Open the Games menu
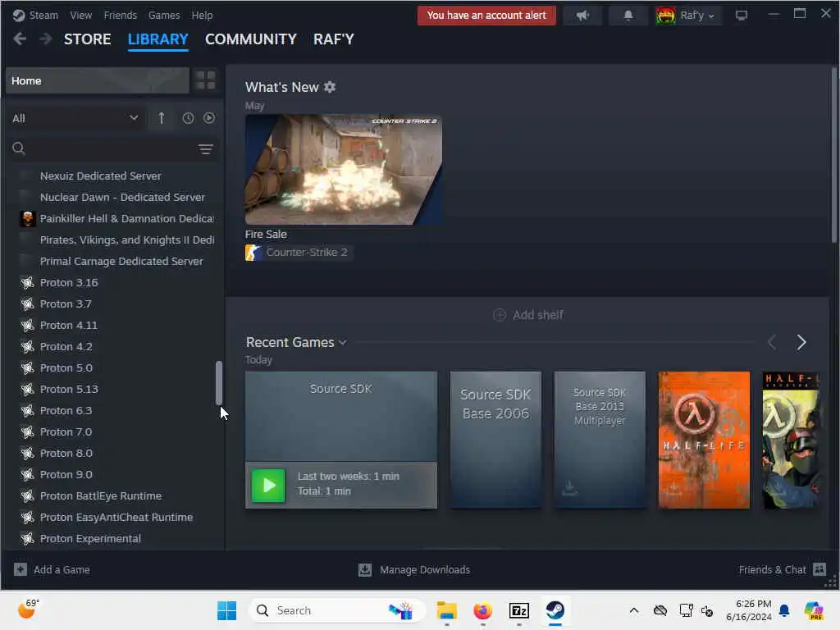The image size is (840, 630). (x=164, y=15)
